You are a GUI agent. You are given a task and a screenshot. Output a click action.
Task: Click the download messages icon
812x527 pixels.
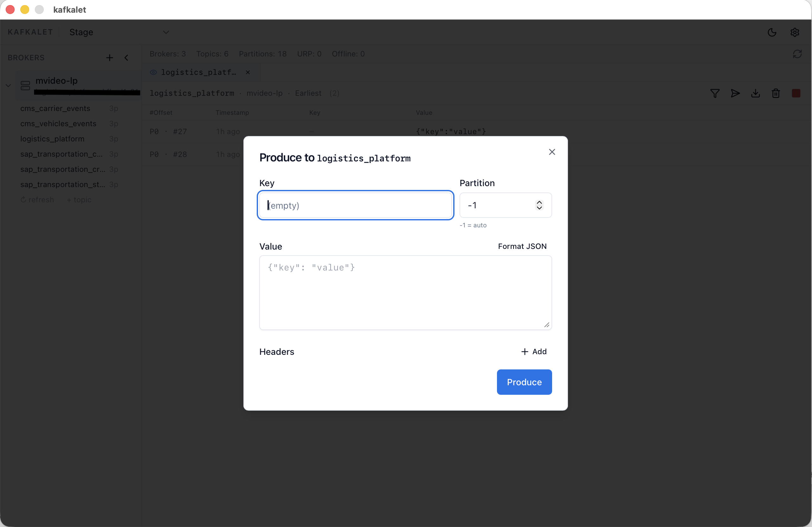point(755,93)
